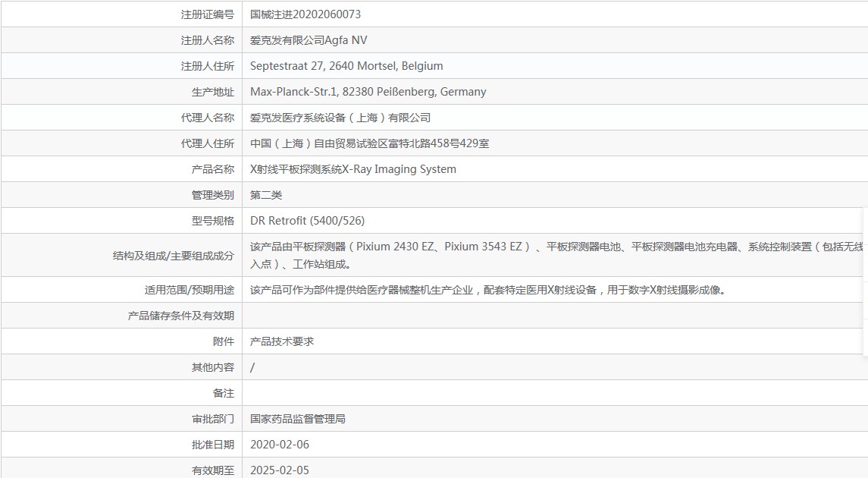Click the 第二类 category value
The image size is (868, 478).
[266, 195]
